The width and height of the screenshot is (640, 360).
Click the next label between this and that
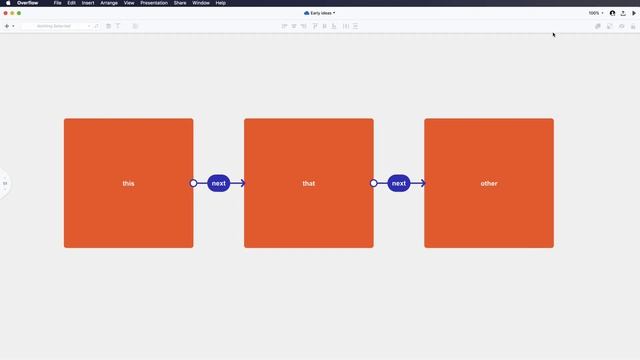click(x=219, y=183)
